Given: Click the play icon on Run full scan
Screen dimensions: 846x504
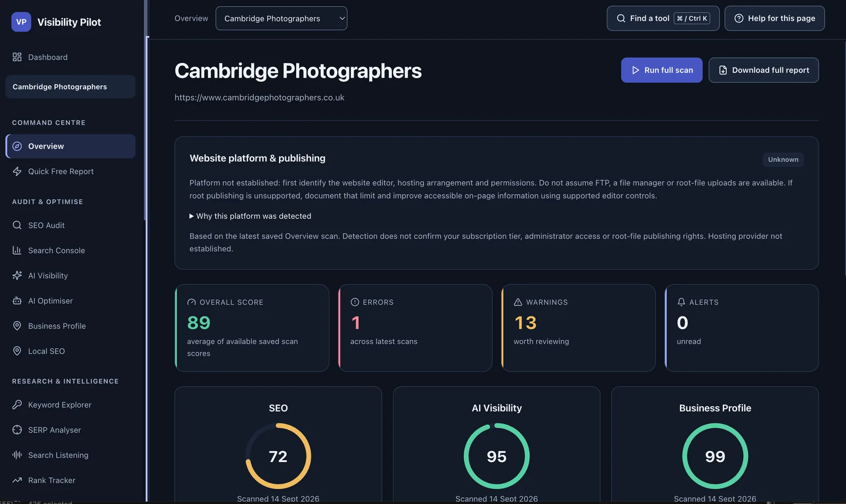Looking at the screenshot, I should tap(636, 70).
